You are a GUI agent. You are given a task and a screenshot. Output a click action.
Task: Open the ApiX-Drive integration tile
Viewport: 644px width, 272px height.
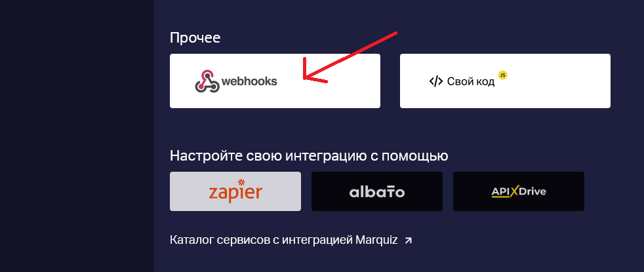(x=519, y=191)
